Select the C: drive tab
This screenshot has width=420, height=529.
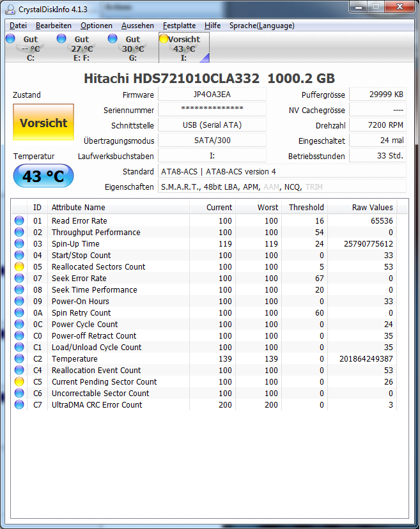(31, 48)
